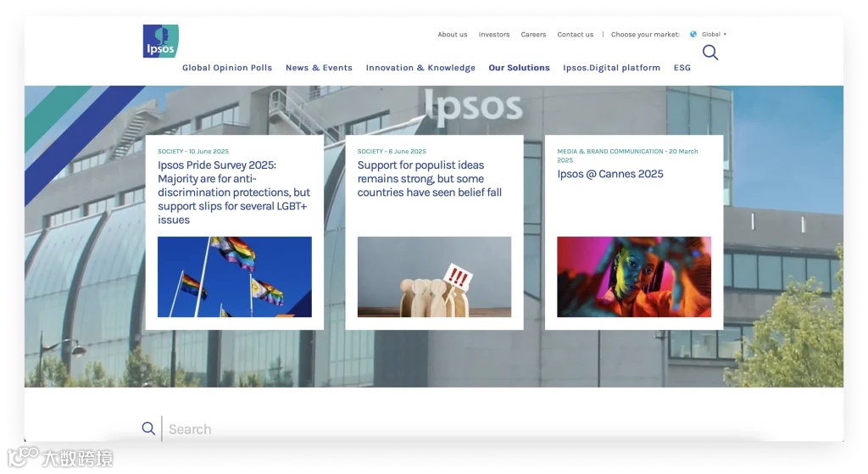Select Our Solutions in navigation
Image resolution: width=868 pixels, height=474 pixels.
point(519,68)
